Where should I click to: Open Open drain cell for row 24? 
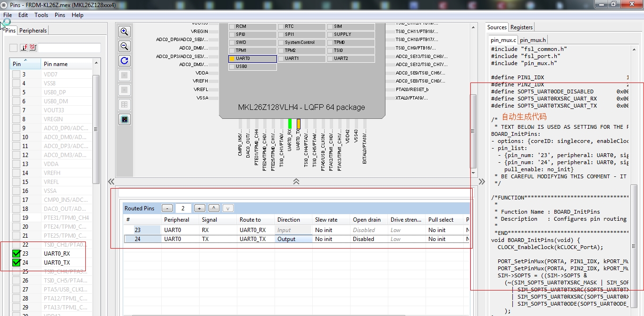click(369, 239)
